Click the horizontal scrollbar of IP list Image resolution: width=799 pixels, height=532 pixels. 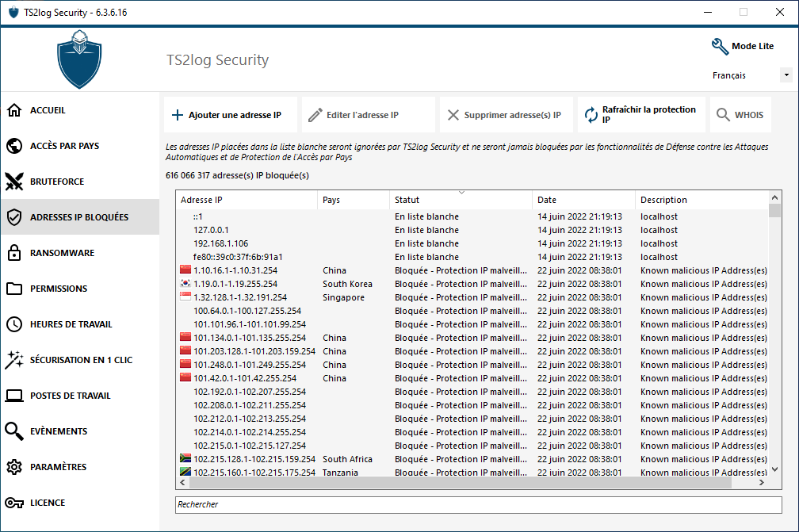[x=460, y=482]
